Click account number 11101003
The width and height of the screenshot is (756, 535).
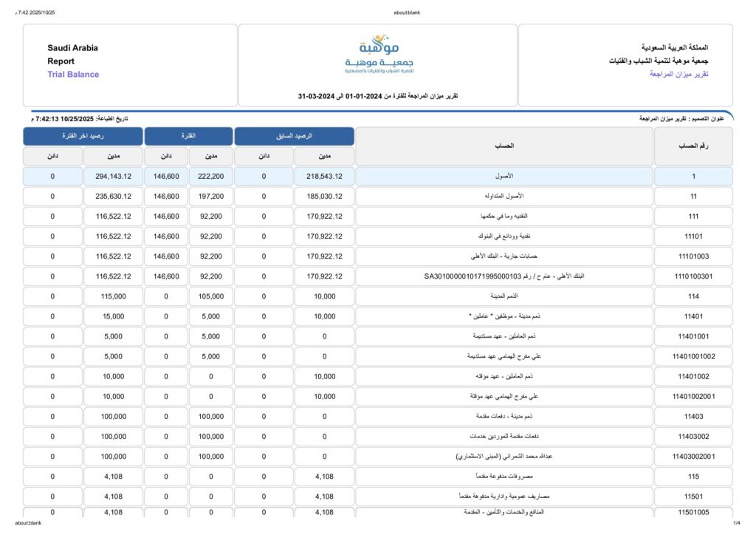click(693, 256)
